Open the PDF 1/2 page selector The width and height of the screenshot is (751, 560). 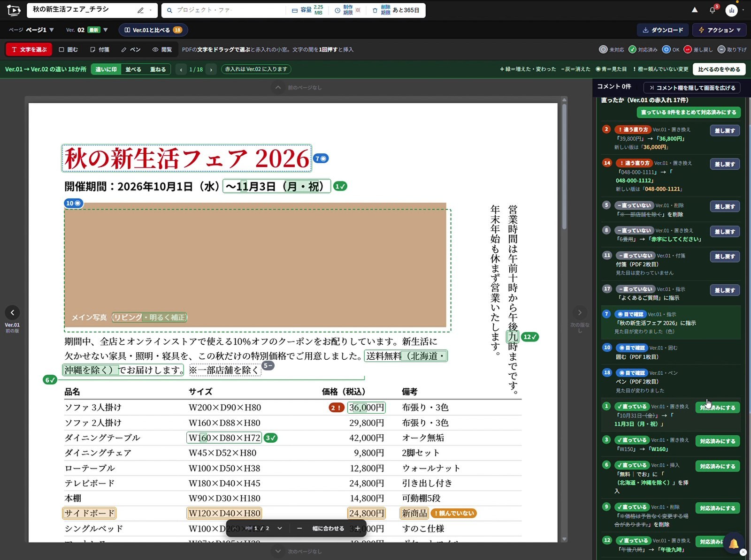coord(264,528)
